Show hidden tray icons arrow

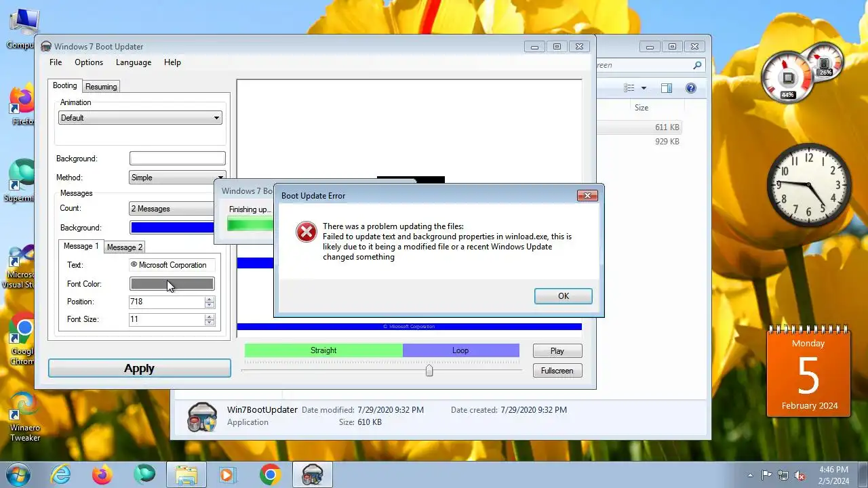pos(750,475)
